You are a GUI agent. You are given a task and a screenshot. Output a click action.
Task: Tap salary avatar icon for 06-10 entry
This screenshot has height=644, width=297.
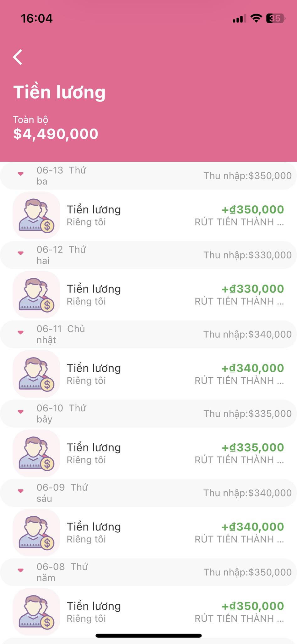[x=36, y=453]
